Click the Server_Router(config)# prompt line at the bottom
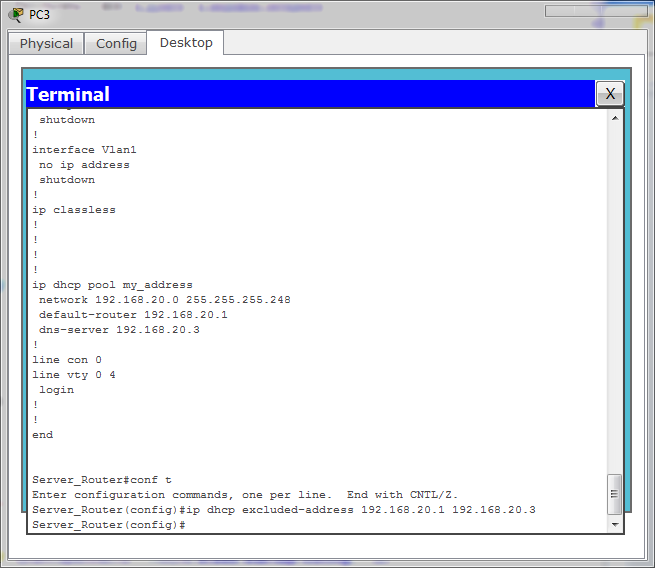This screenshot has height=568, width=655. [109, 525]
